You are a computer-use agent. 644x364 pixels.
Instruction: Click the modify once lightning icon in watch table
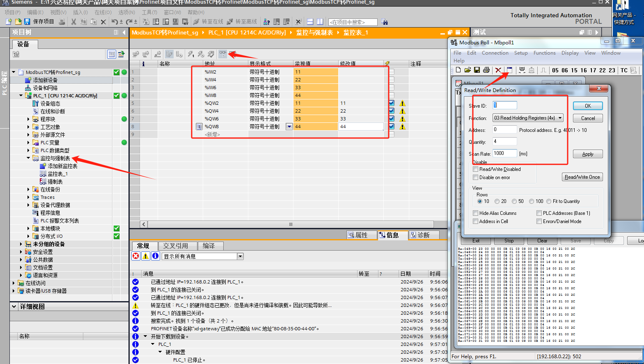(191, 54)
